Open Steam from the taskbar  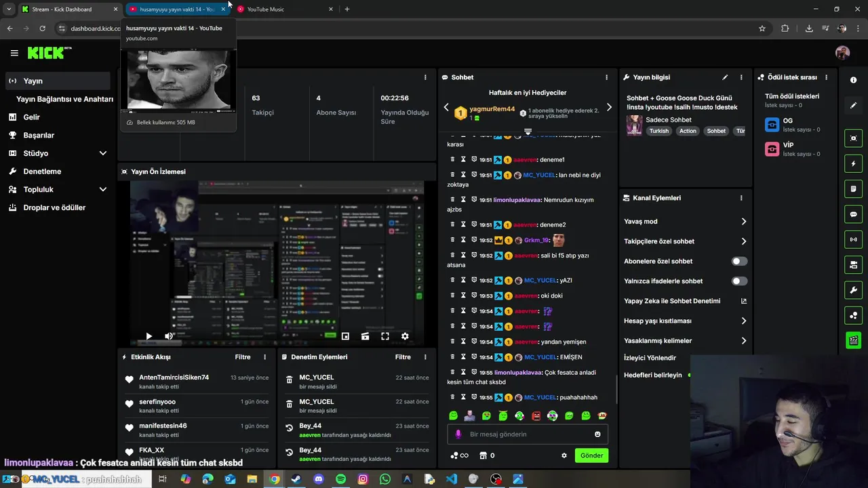tap(296, 479)
